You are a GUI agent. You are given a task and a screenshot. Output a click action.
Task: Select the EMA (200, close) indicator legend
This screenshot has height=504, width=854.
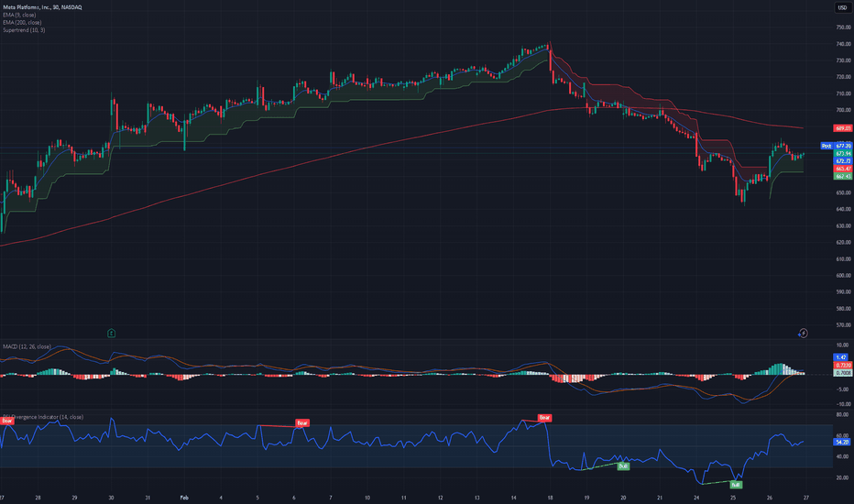pos(22,22)
